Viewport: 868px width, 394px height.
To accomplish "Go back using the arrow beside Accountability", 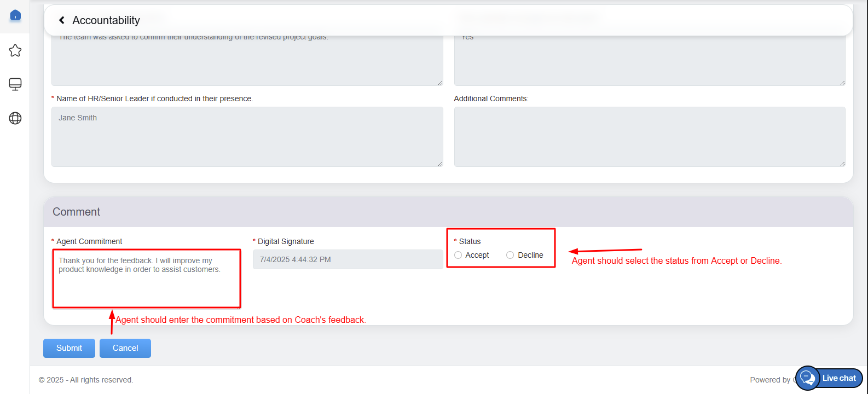I will [x=62, y=20].
